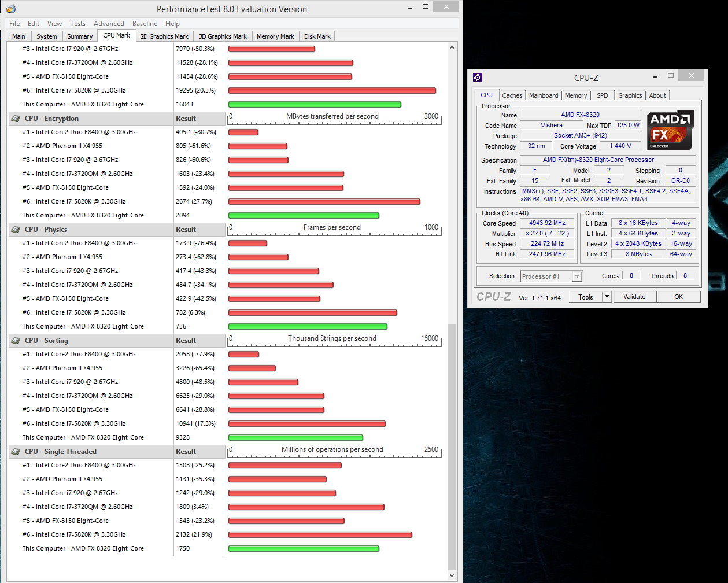The image size is (728, 583).
Task: Open the Tests menu
Action: [77, 24]
